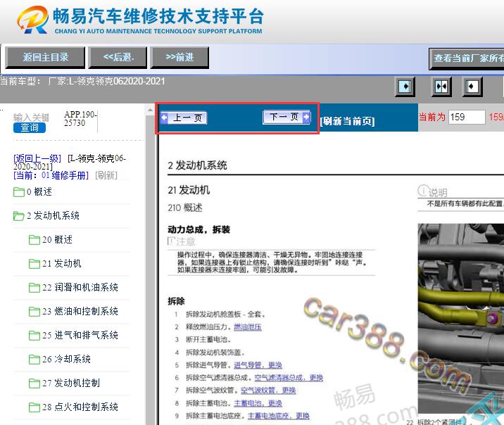Click open folder icon beside 2 发动机系统
The image size is (504, 425).
click(x=18, y=216)
